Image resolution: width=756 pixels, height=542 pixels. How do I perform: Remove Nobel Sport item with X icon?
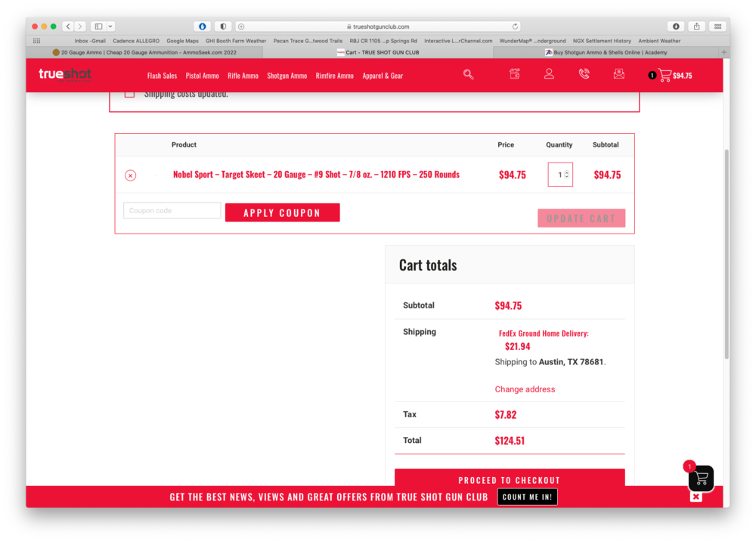tap(130, 175)
